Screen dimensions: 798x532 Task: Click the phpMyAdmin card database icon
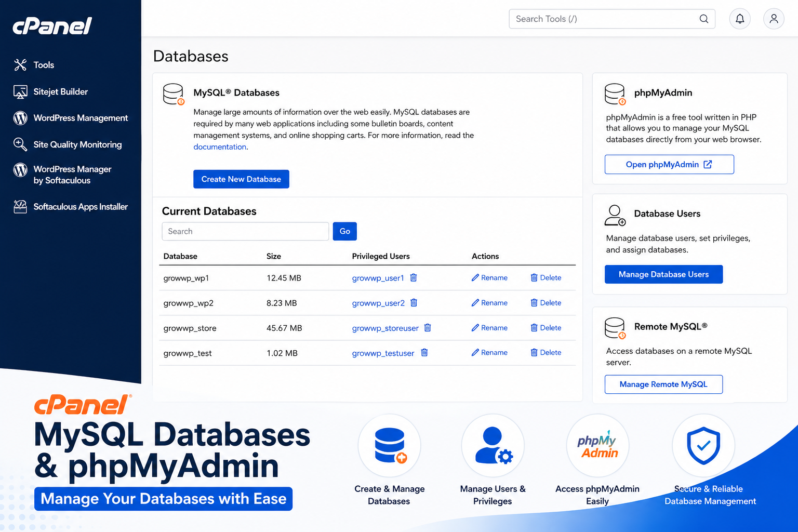point(615,95)
